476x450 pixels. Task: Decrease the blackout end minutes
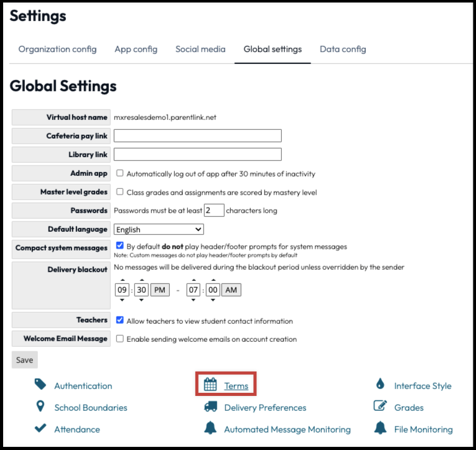pos(213,300)
